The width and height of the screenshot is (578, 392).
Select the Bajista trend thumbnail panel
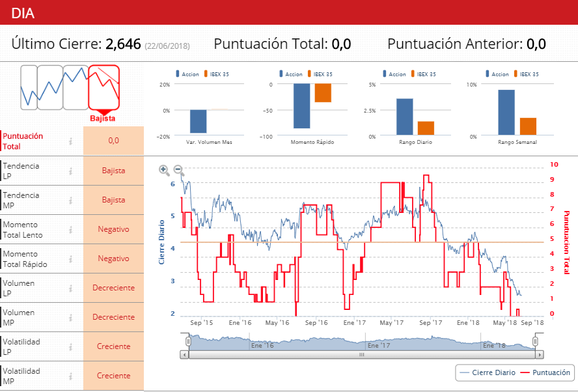pyautogui.click(x=104, y=88)
